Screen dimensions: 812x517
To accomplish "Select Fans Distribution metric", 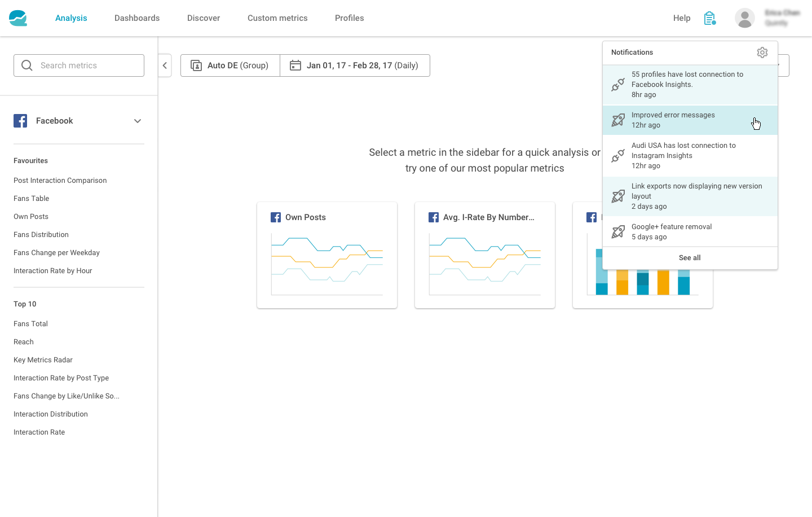I will pos(41,235).
